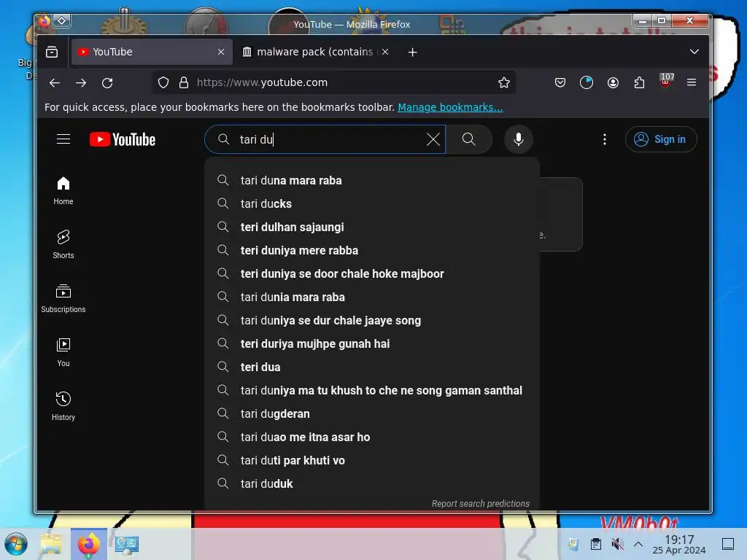
Task: Open the circular extension icon beside Pocket
Action: [587, 83]
